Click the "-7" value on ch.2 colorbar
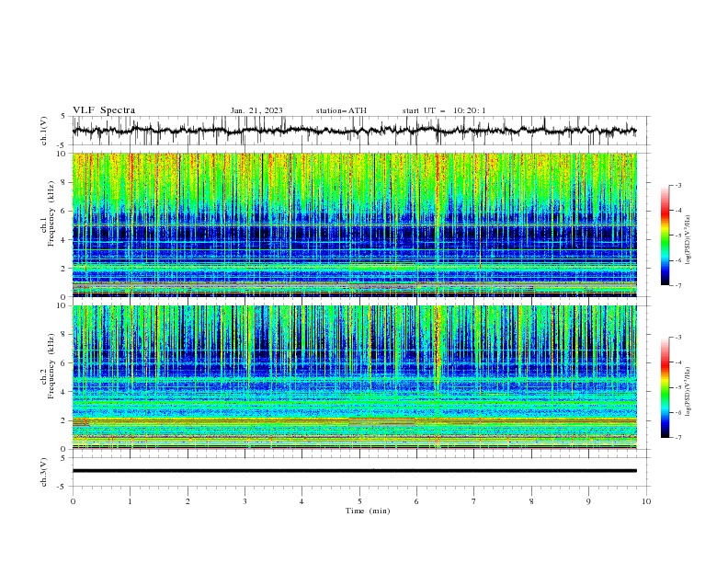 677,437
